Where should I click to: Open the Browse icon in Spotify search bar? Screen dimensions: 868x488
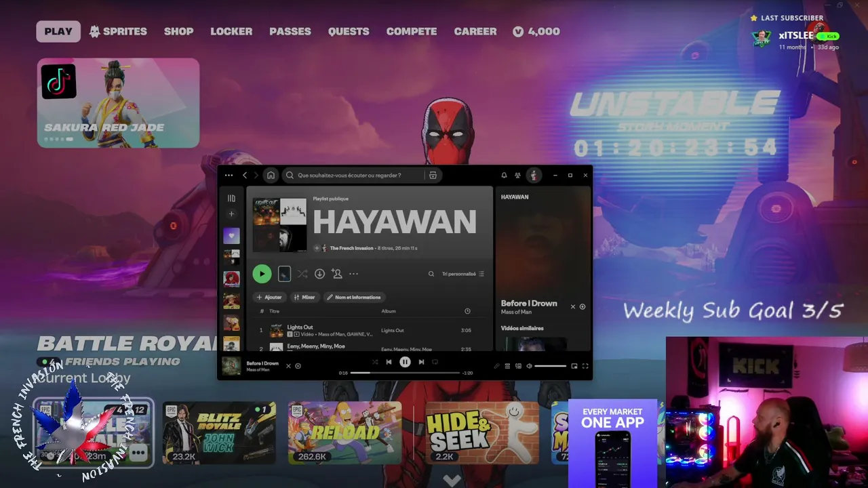point(433,175)
